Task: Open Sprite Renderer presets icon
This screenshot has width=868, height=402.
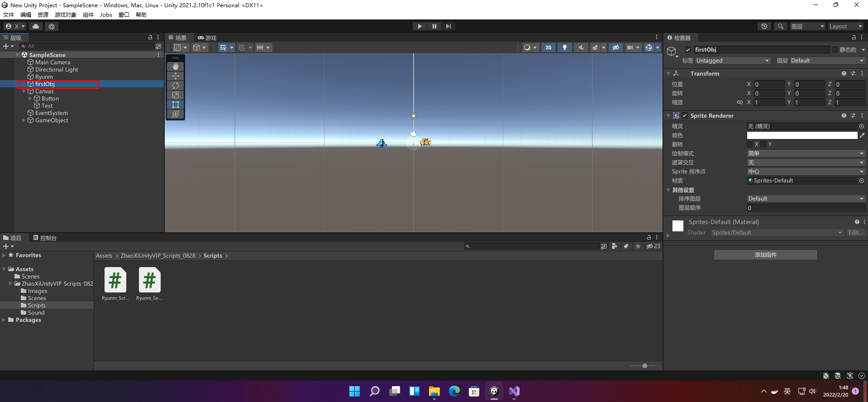Action: pos(853,115)
